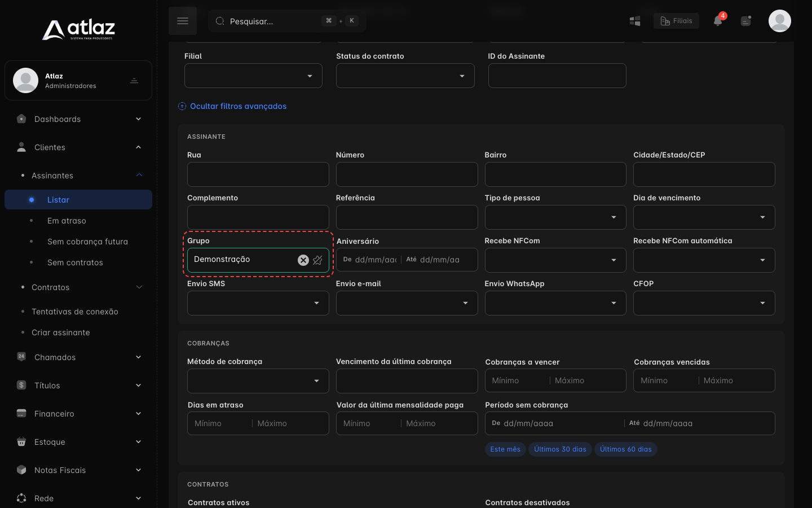Screen dimensions: 812x508
Task: Click the Títulos dollar icon
Action: click(21, 385)
